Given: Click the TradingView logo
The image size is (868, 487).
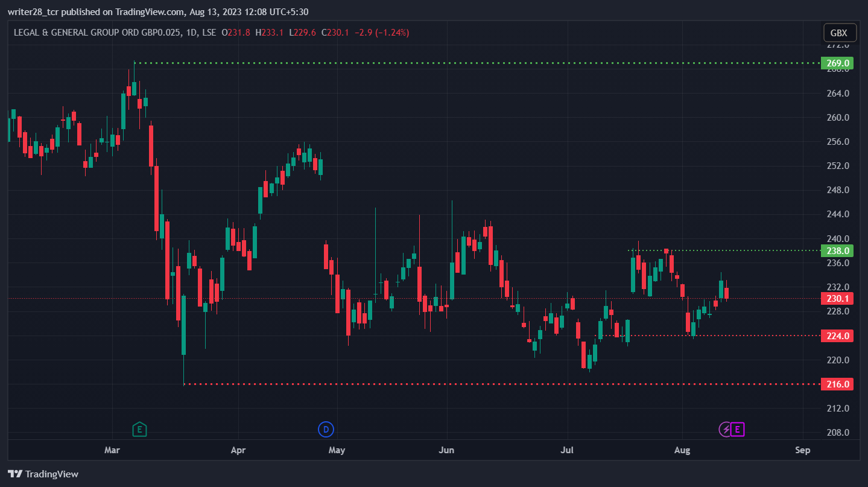Looking at the screenshot, I should pos(43,474).
